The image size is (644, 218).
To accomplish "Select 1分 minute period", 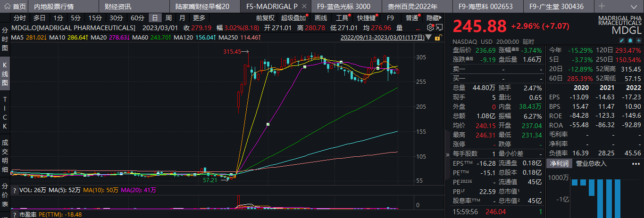I will (x=58, y=18).
